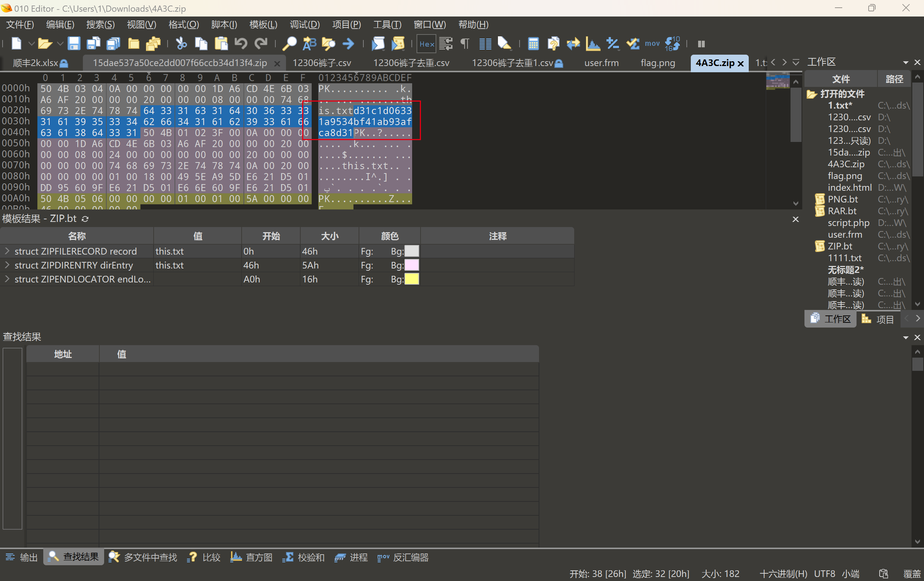Select index.html in workspace file list

pyautogui.click(x=850, y=187)
